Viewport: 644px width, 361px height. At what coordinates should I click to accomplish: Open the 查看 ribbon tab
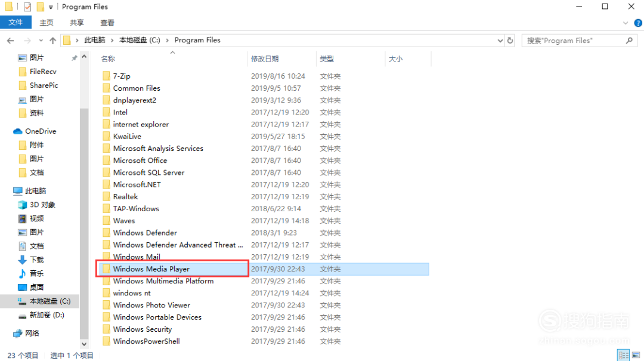pyautogui.click(x=107, y=23)
